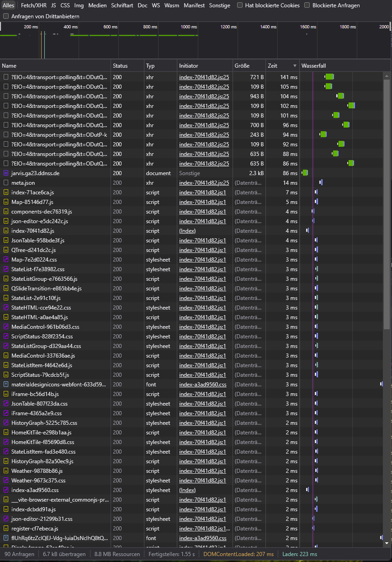
Task: Click the orange DOMContentLoaded line in the timeline overview
Action: [x=41, y=46]
